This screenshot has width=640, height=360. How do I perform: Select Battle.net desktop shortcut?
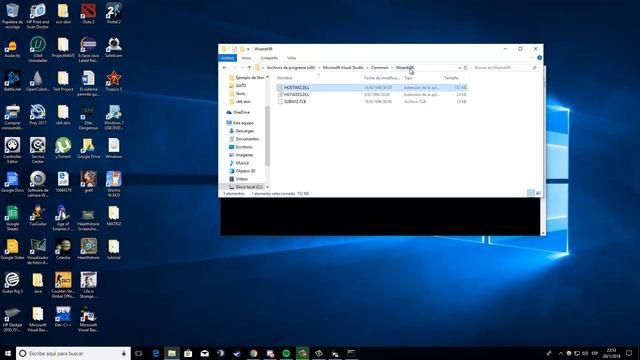point(12,81)
